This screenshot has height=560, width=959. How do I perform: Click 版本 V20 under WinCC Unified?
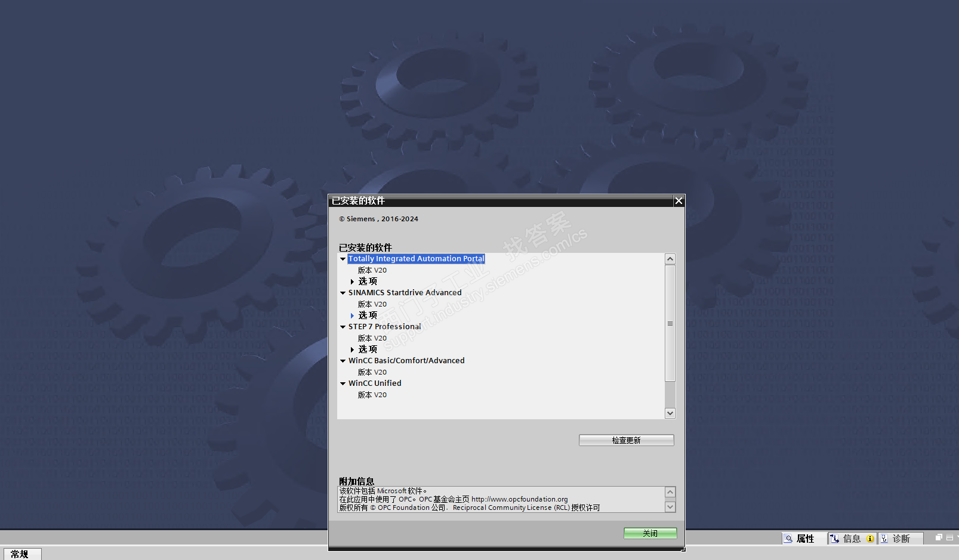(372, 395)
